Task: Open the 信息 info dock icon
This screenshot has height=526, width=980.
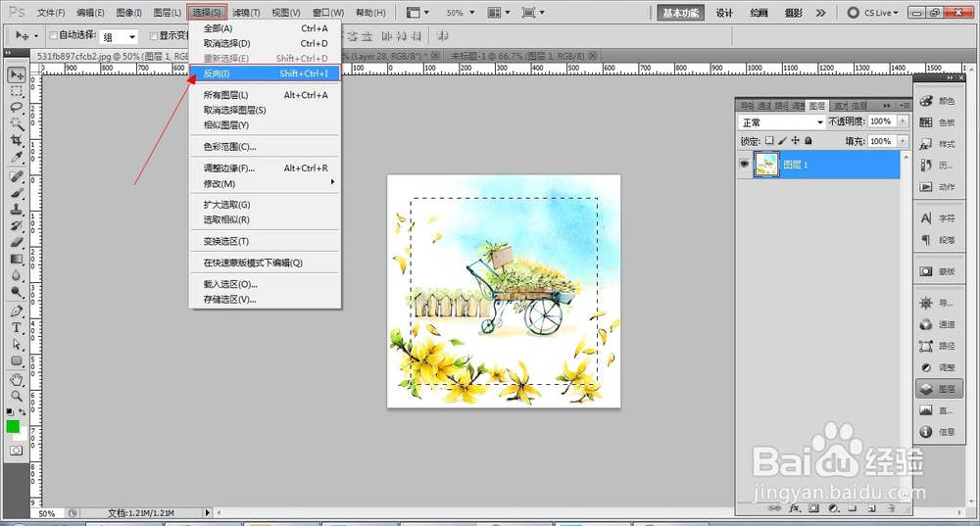Action: 938,432
